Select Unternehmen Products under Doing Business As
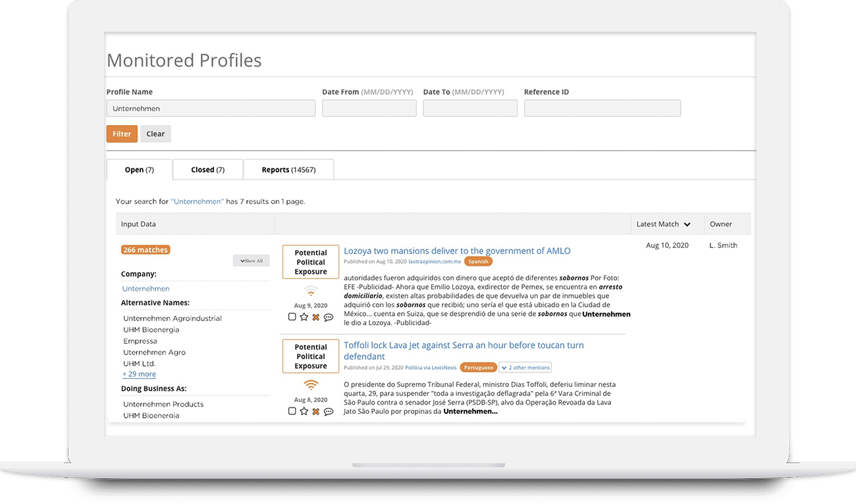Screen dimensions: 856x504 163,405
